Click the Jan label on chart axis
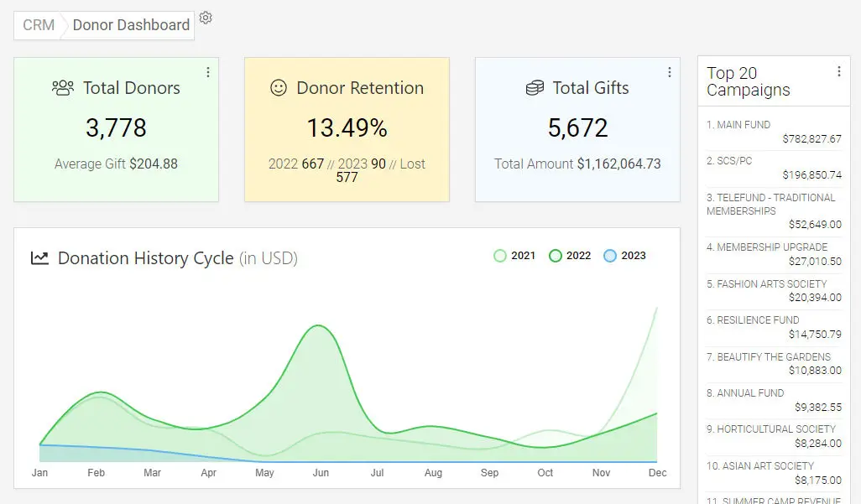 pyautogui.click(x=39, y=473)
